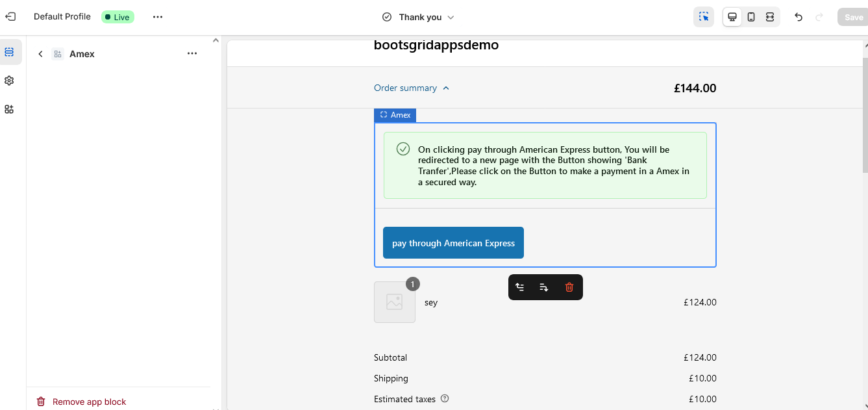Click the Live status badge
The width and height of the screenshot is (868, 410).
[x=118, y=17]
